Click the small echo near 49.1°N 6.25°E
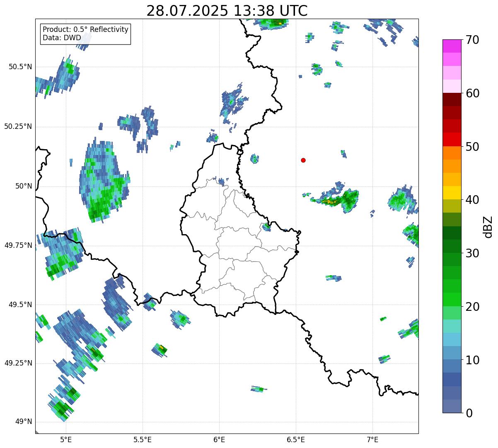This screenshot has width=498, height=448. click(259, 389)
